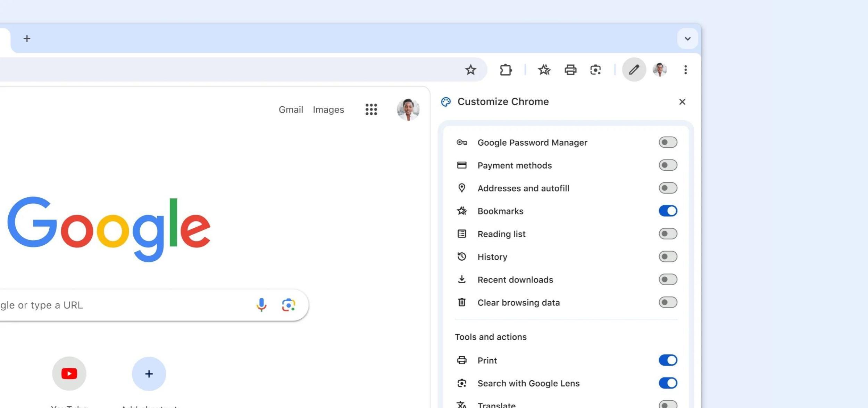Click the pencil customize Chrome icon
Viewport: 868px width, 408px height.
coord(634,69)
